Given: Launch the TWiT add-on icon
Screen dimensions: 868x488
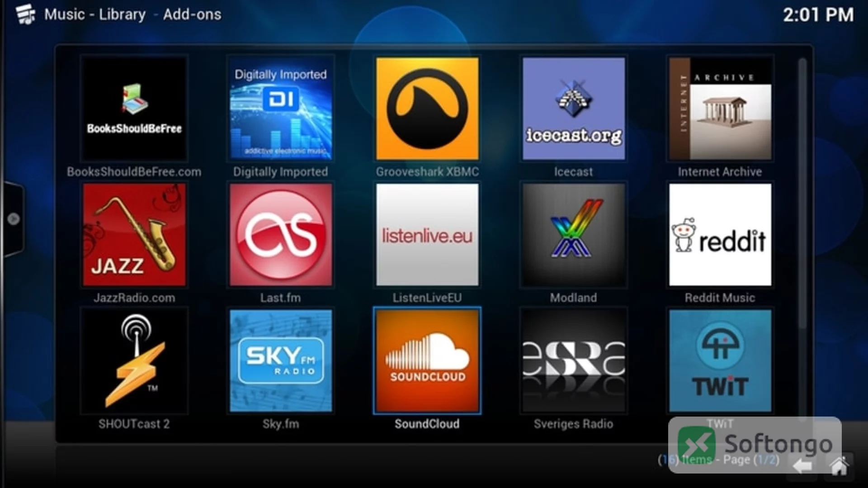Looking at the screenshot, I should (x=720, y=361).
